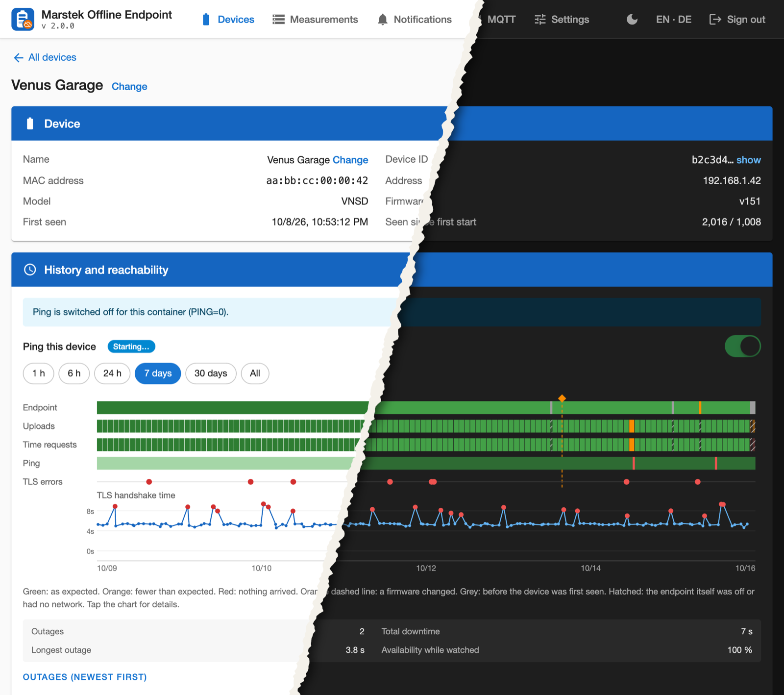
Task: Click the Time requests status bar
Action: click(x=426, y=445)
